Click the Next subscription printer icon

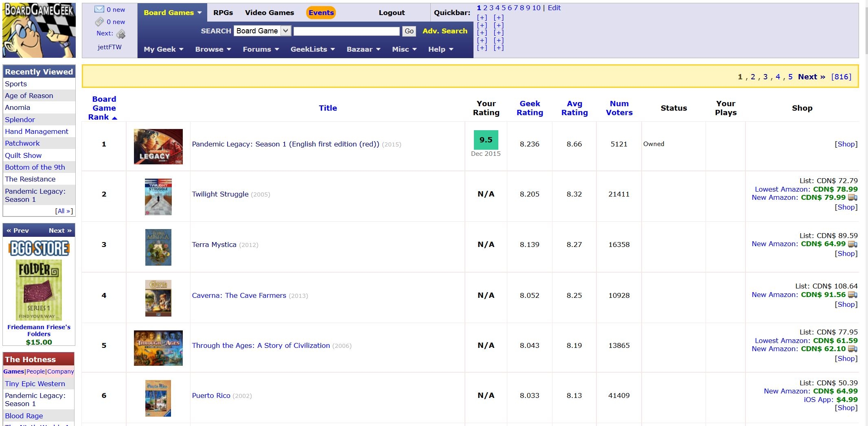[121, 34]
